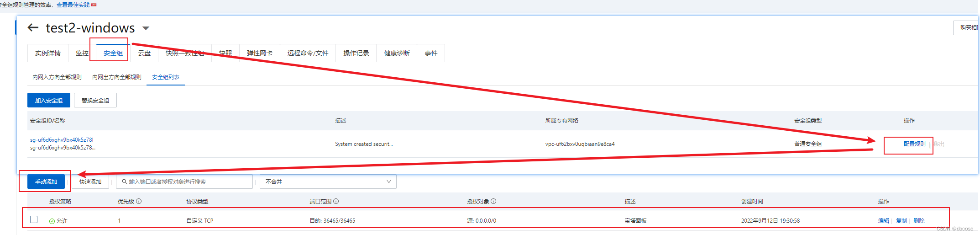Click the 手动添加 button
Image resolution: width=980 pixels, height=235 pixels.
(x=46, y=182)
